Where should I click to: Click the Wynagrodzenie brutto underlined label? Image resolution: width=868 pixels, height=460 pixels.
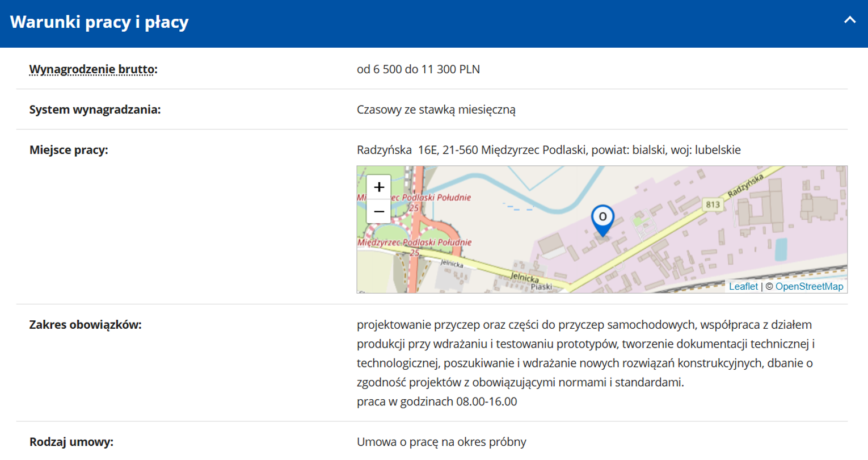(92, 69)
